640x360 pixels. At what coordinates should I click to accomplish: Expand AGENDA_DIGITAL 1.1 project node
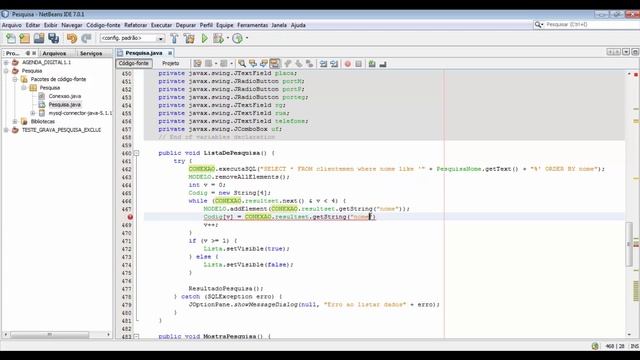(x=6, y=62)
